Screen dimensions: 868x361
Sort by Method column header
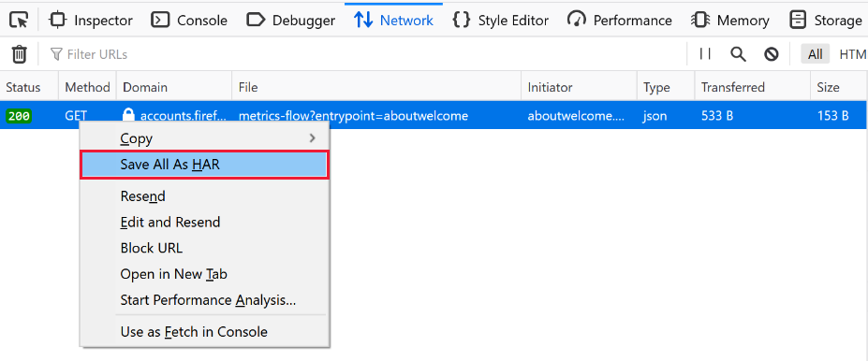(87, 87)
